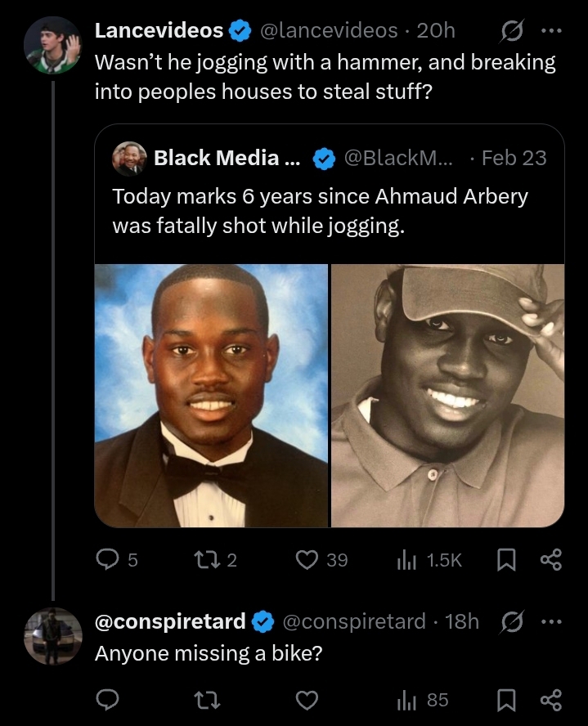The image size is (588, 726).
Task: Open more options on @conspiretard reply
Action: click(552, 621)
